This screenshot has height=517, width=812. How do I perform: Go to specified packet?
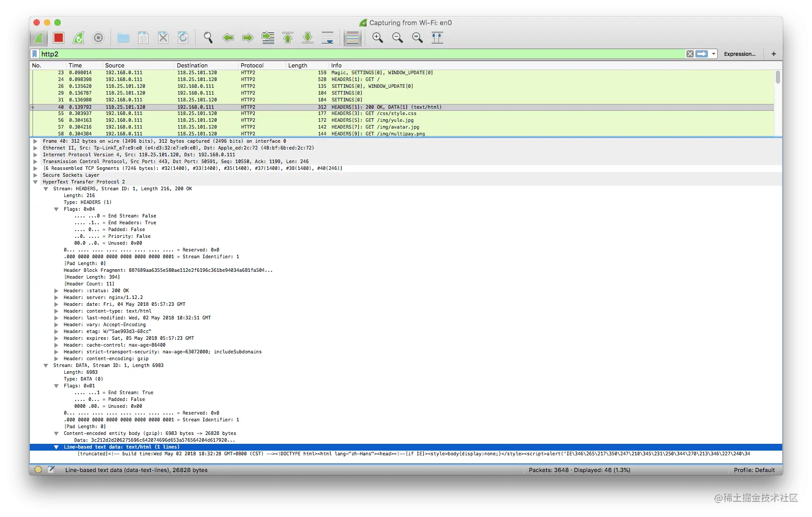click(268, 38)
